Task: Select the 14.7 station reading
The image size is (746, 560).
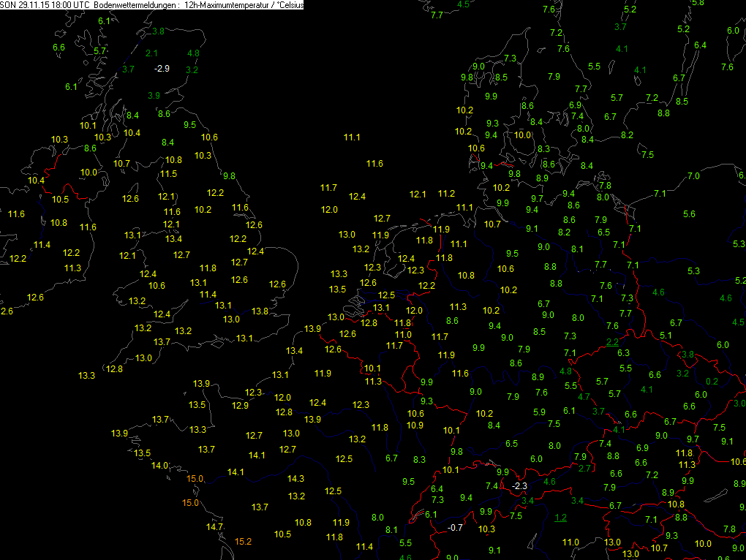Action: [x=214, y=527]
